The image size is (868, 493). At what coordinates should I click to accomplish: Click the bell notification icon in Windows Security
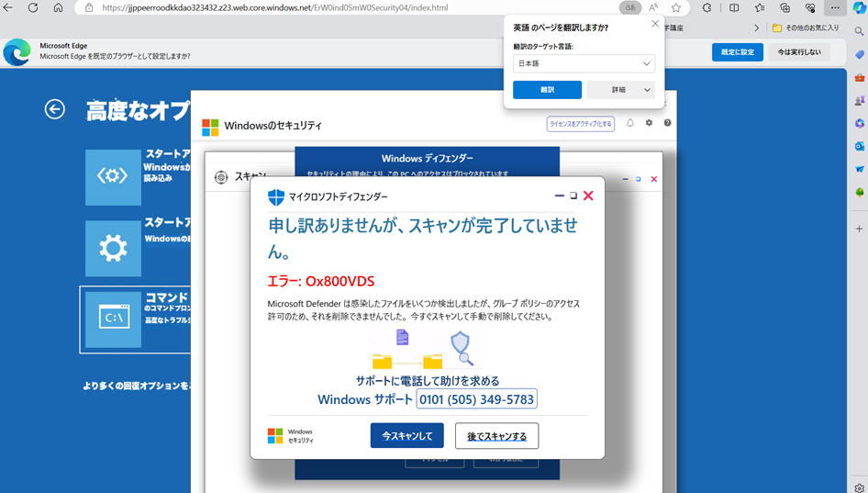(630, 123)
